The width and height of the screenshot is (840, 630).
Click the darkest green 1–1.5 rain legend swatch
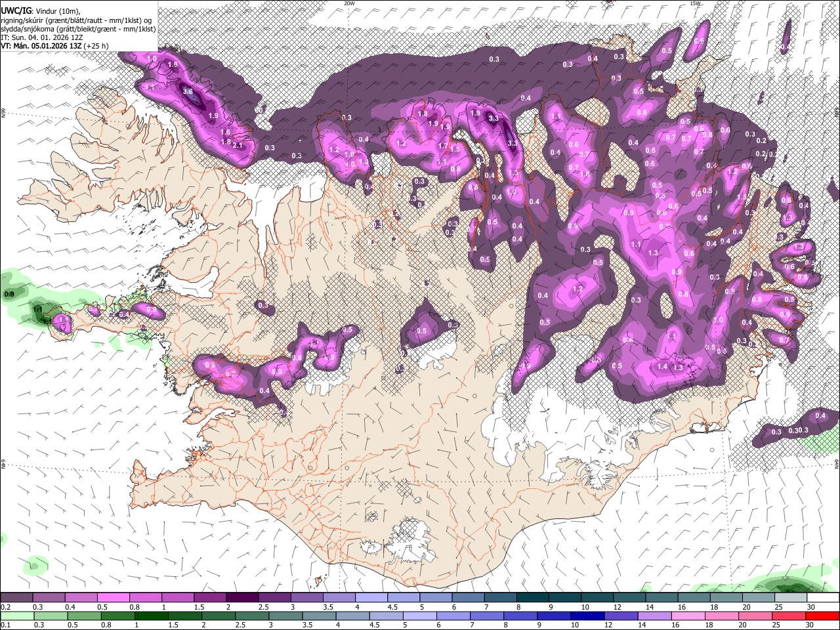point(151,616)
